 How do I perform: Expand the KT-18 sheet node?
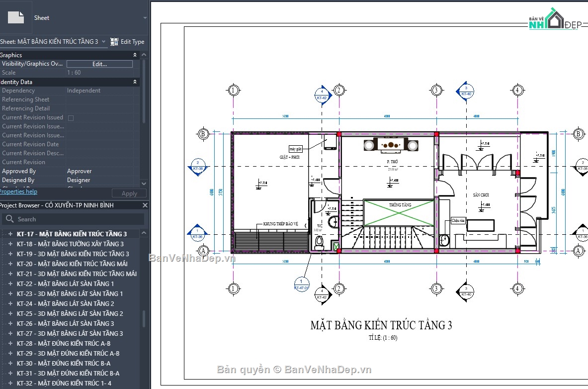point(10,244)
